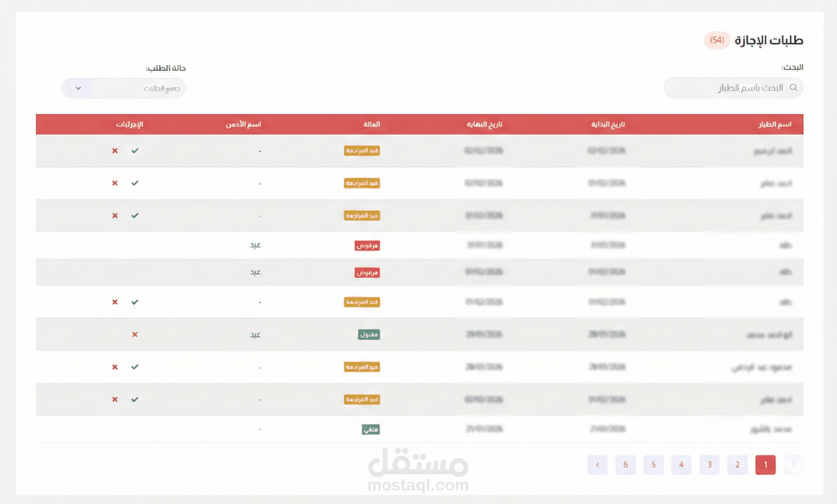This screenshot has width=837, height=504.
Task: Click the اسم الطيار column header
Action: point(775,124)
